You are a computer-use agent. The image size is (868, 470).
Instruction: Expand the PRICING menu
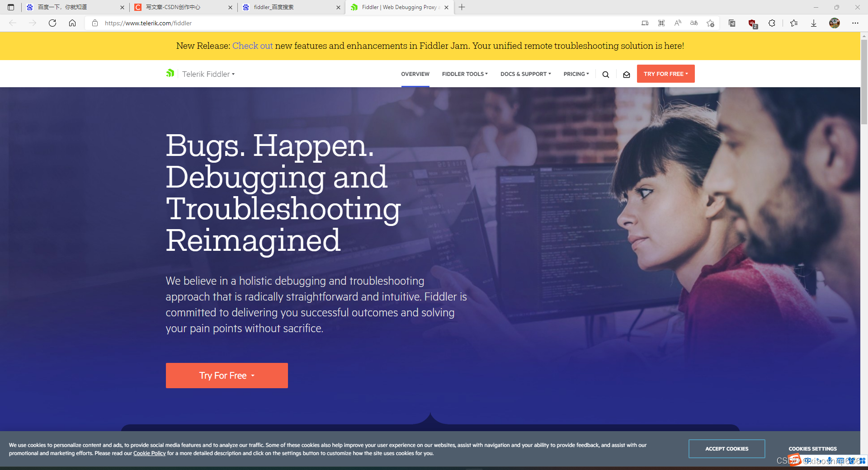coord(576,74)
